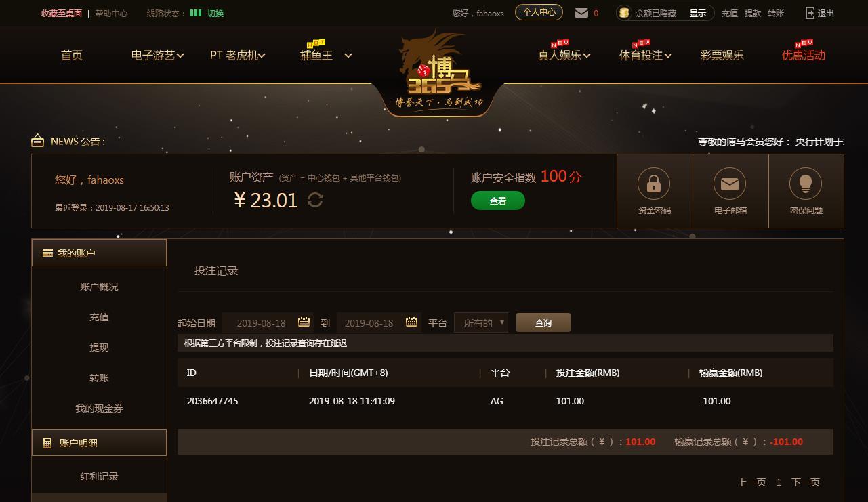
Task: Click the 查询 search button
Action: 543,322
